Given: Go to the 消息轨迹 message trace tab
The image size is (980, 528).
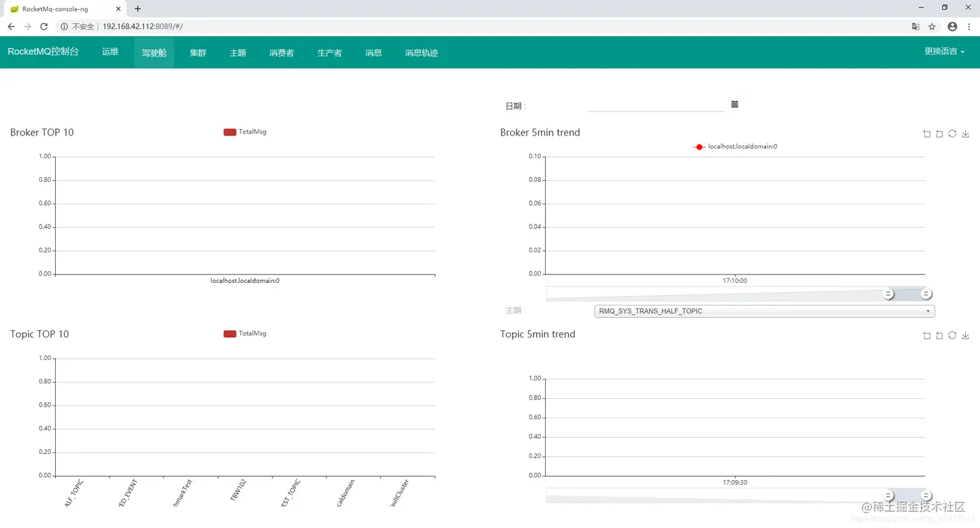Looking at the screenshot, I should [x=421, y=53].
